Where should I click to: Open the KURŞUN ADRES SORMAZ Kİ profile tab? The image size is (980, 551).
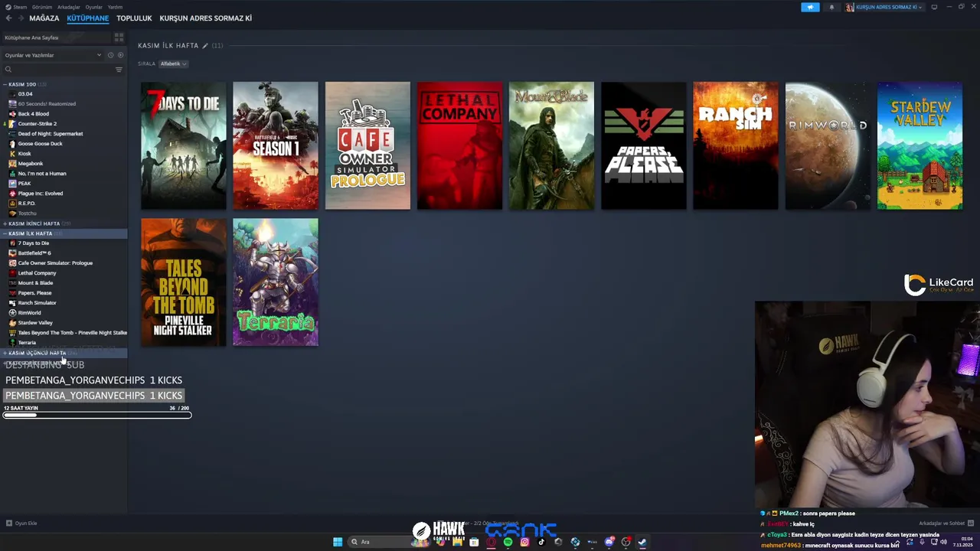point(206,18)
